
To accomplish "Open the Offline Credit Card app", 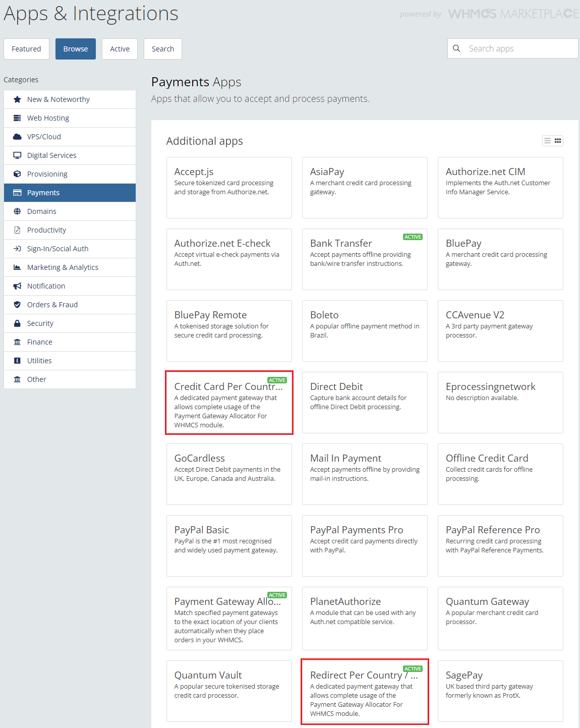I will (500, 474).
